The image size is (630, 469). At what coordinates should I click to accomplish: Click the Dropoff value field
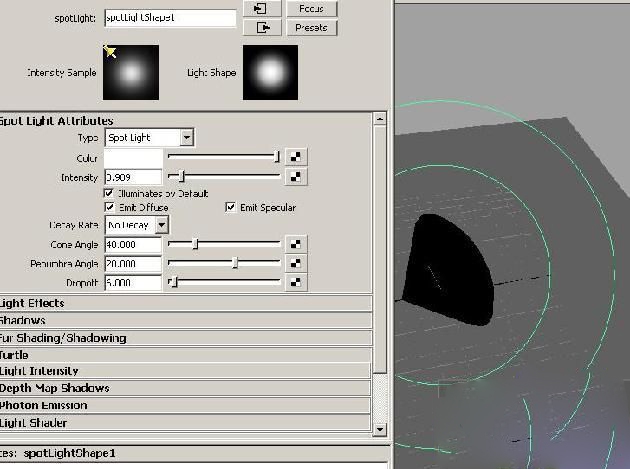133,283
